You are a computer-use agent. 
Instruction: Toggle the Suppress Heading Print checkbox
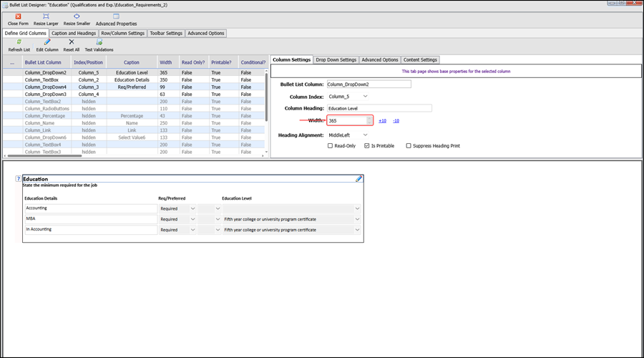[x=409, y=145]
